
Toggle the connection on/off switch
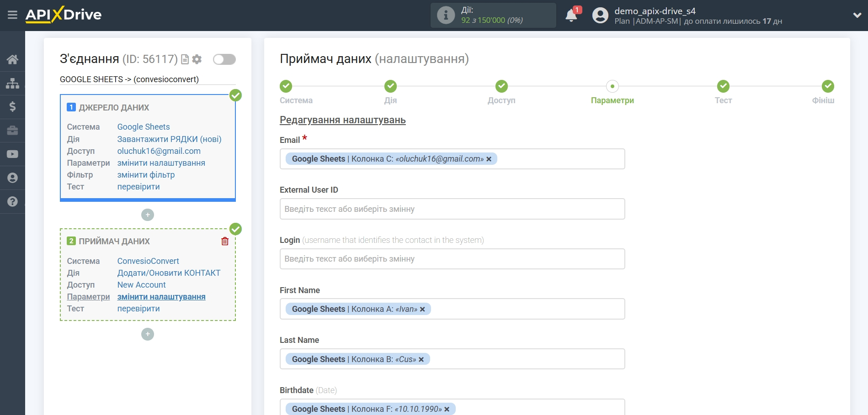224,59
